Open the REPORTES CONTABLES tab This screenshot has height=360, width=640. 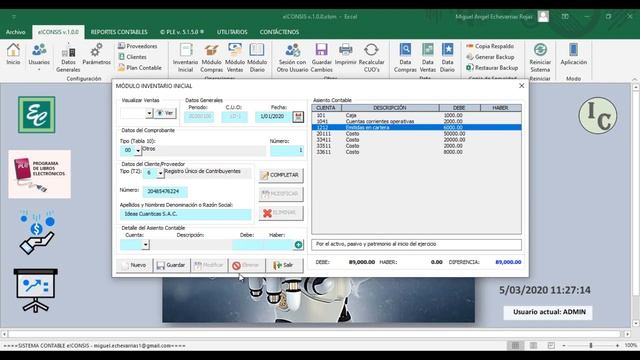(119, 32)
